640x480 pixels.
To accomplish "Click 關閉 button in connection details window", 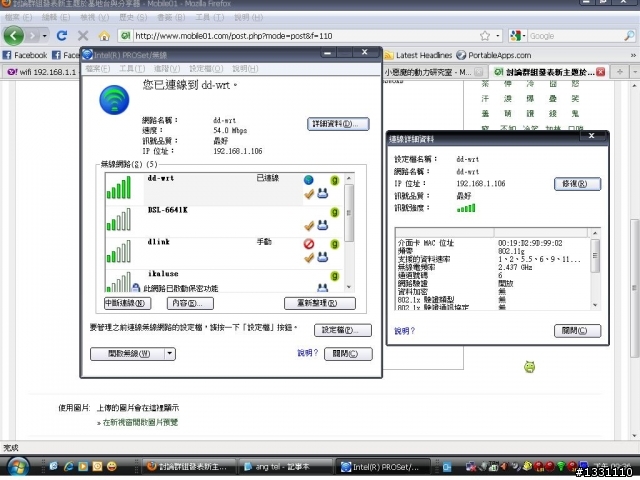I will point(577,331).
